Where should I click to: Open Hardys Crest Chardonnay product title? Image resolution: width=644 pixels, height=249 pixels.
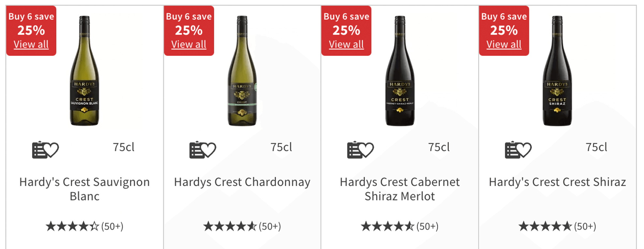click(242, 182)
